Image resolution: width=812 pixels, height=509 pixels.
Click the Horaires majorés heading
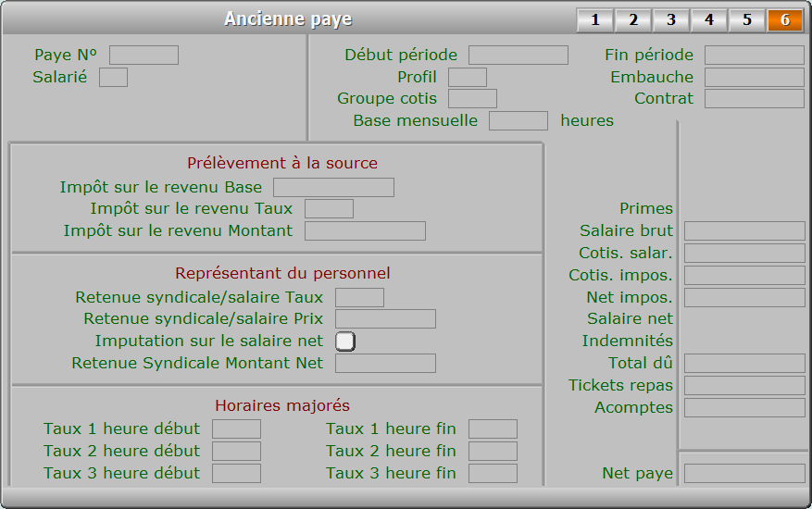282,405
